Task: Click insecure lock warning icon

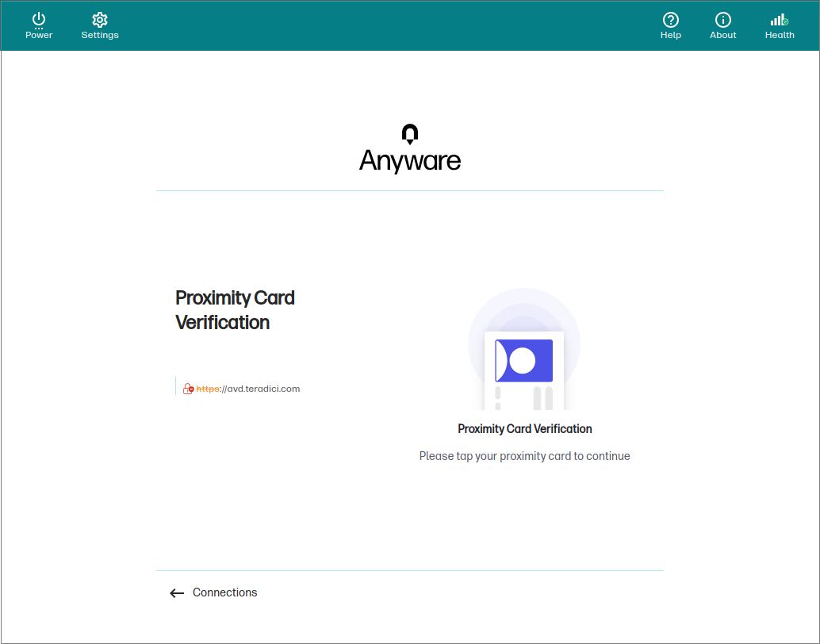Action: (188, 389)
